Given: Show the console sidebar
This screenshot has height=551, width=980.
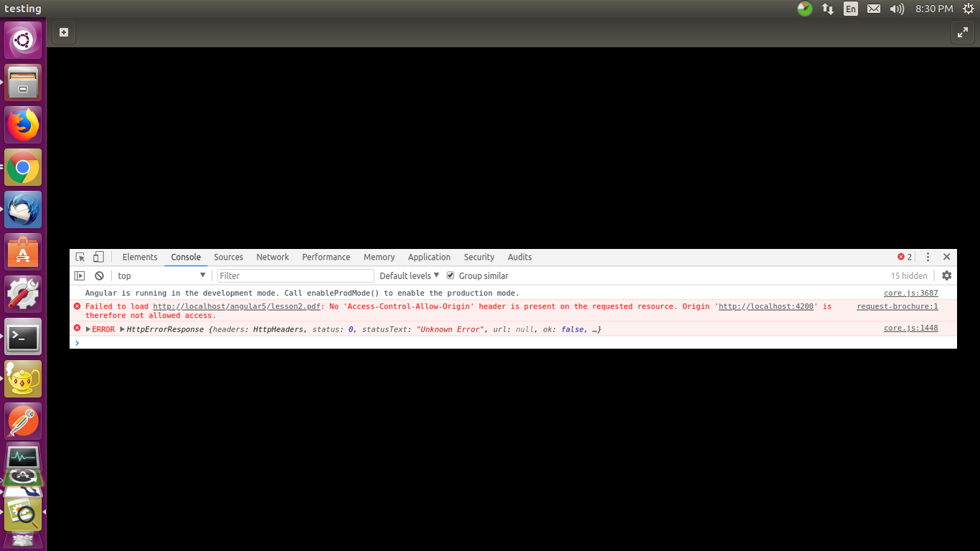Looking at the screenshot, I should pyautogui.click(x=78, y=275).
